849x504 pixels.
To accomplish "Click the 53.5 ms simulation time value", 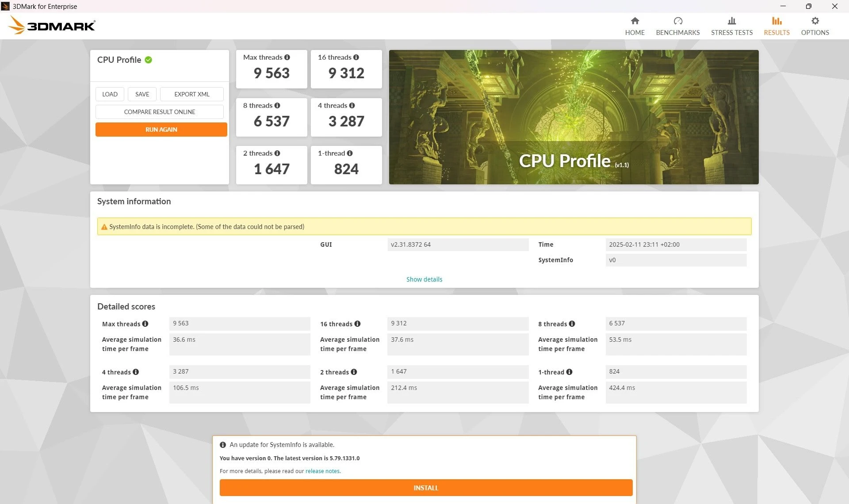I will point(676,344).
